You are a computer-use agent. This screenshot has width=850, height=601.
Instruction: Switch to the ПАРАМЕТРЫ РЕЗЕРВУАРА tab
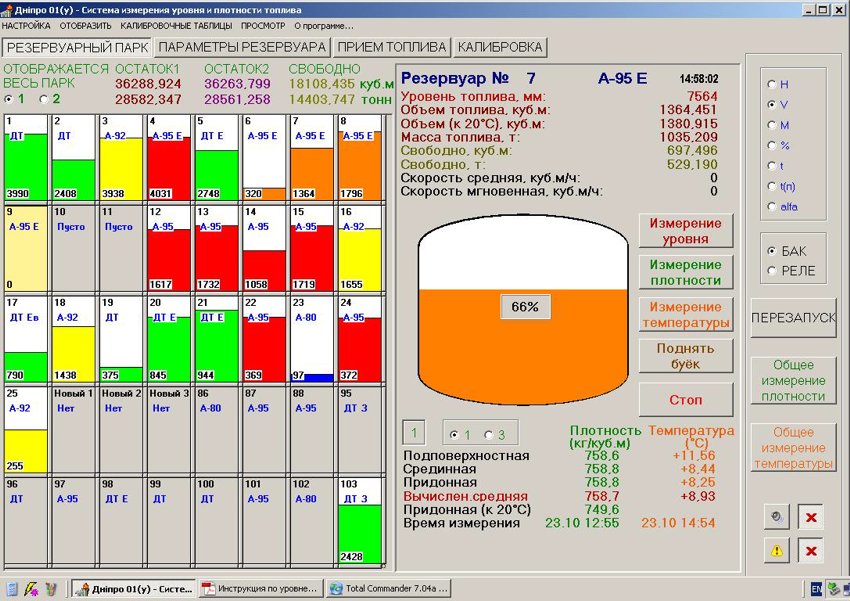point(242,47)
